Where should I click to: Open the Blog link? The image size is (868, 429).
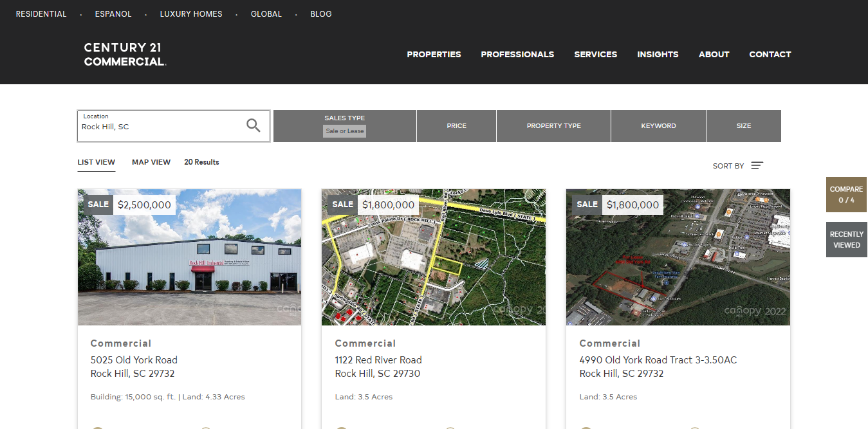pos(321,14)
